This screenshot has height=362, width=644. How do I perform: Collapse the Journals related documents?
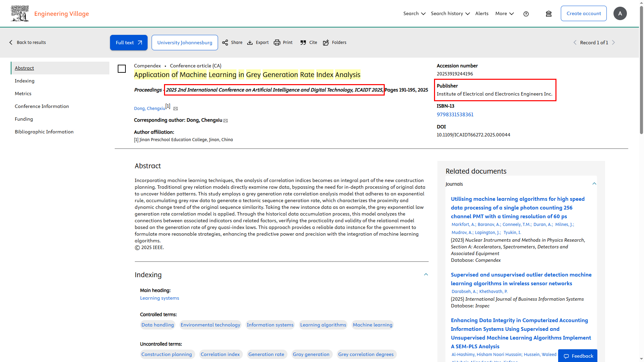pos(594,184)
